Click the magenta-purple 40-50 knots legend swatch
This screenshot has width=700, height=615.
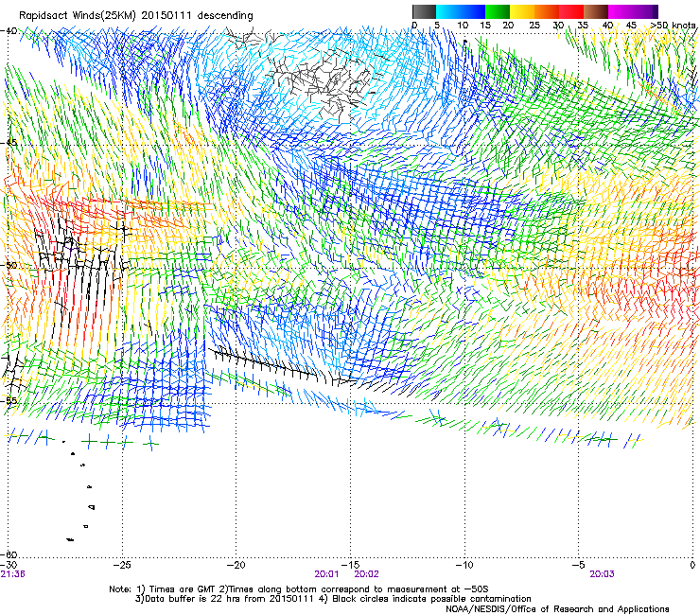[x=633, y=11]
